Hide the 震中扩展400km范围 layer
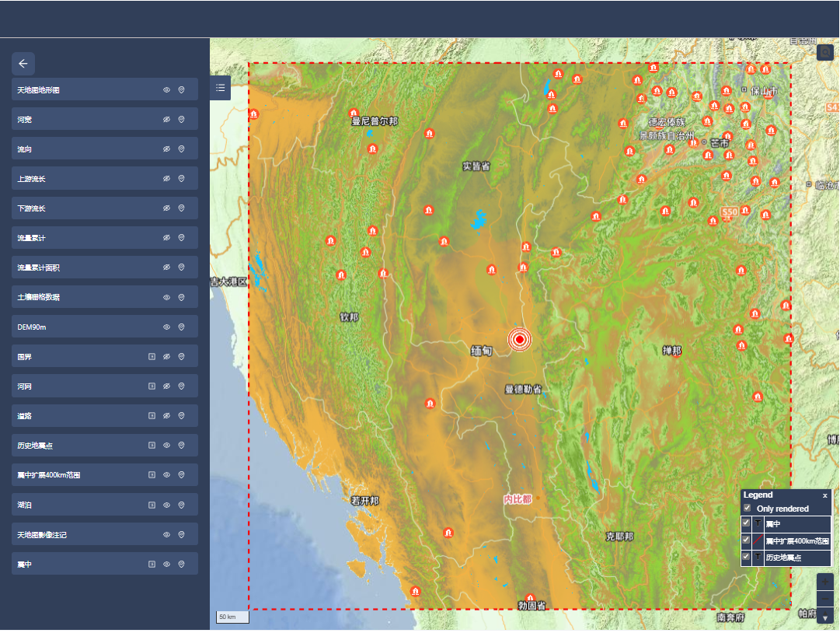 pyautogui.click(x=166, y=475)
